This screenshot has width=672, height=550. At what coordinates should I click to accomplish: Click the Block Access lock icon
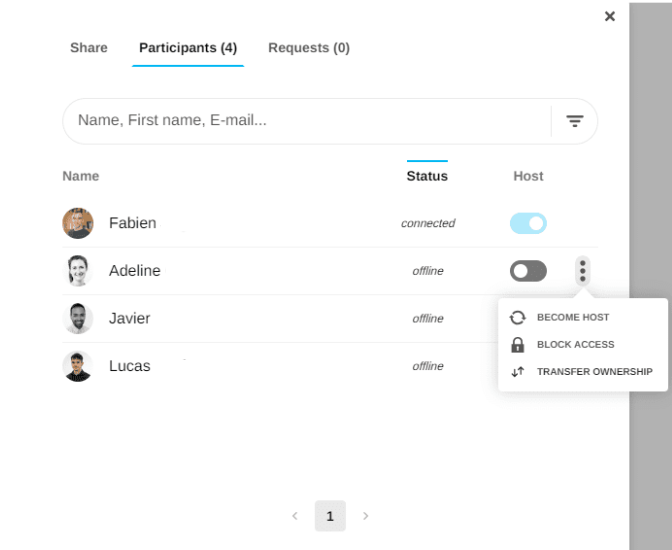pos(517,345)
